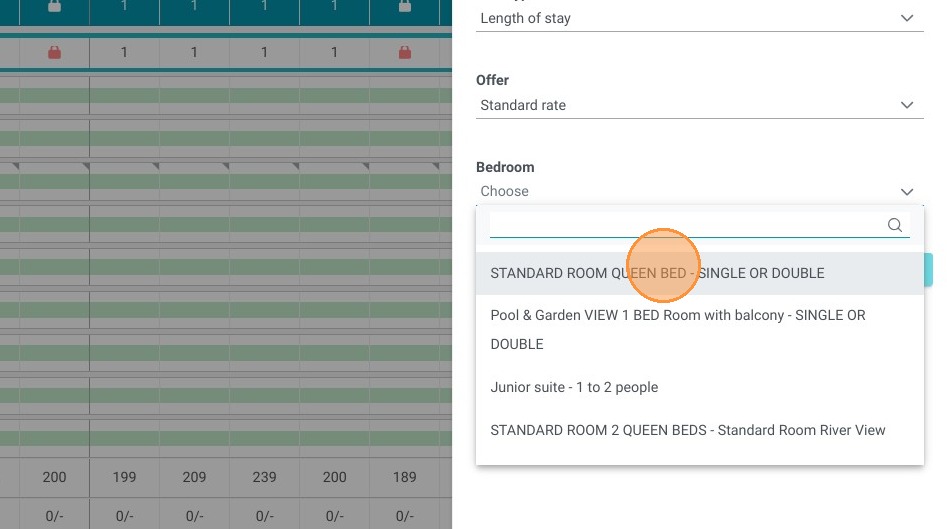The height and width of the screenshot is (529, 947).
Task: Click the 0/- cell under 199
Action: (x=124, y=516)
